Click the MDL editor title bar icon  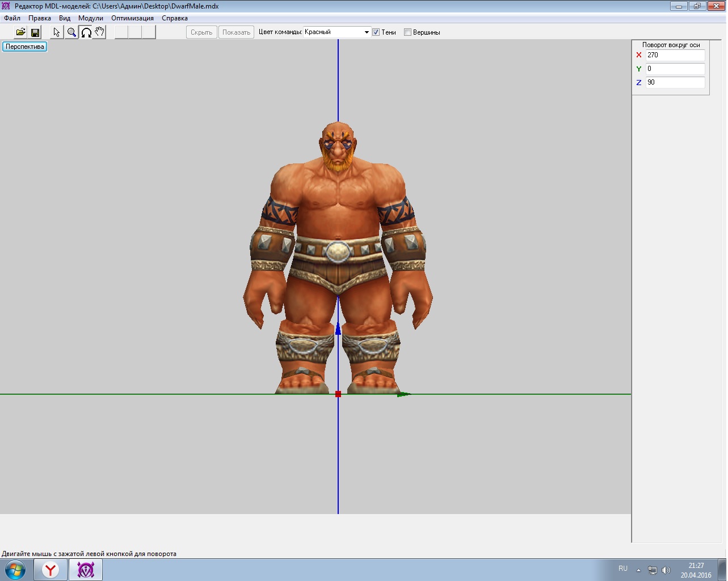(x=6, y=6)
